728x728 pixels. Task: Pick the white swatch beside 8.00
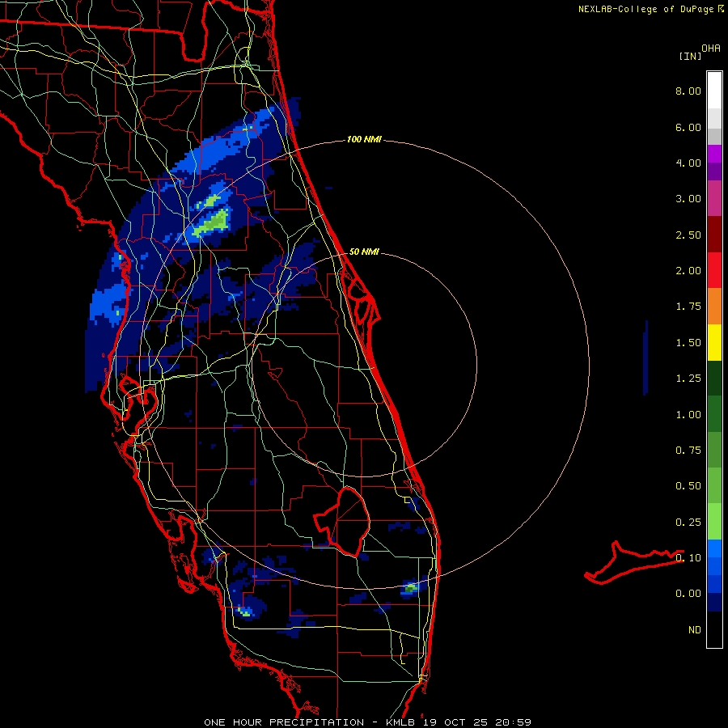click(714, 91)
